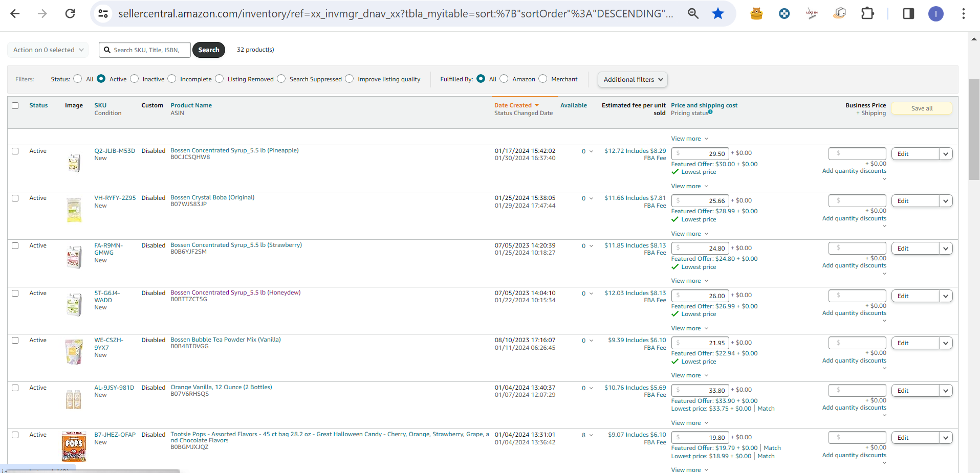The width and height of the screenshot is (980, 473).
Task: Expand quantity discounts chevron for Strawberry syrup
Action: [x=884, y=274]
